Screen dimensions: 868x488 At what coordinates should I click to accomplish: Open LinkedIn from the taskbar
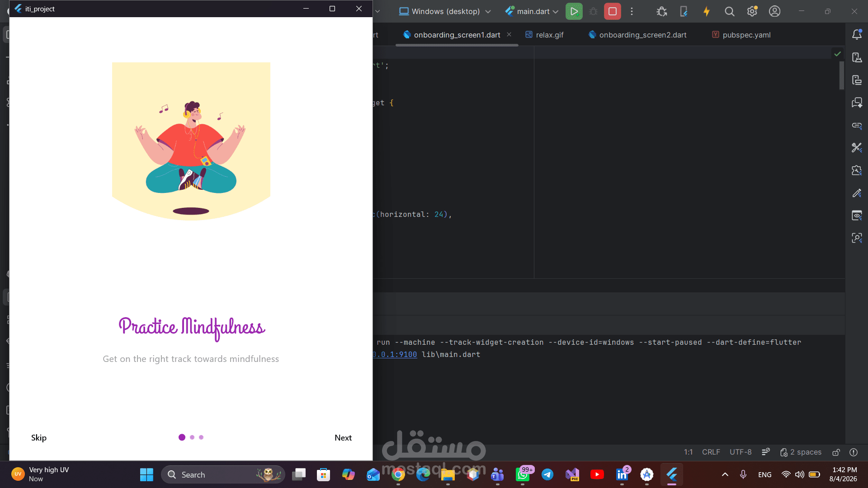tap(622, 474)
